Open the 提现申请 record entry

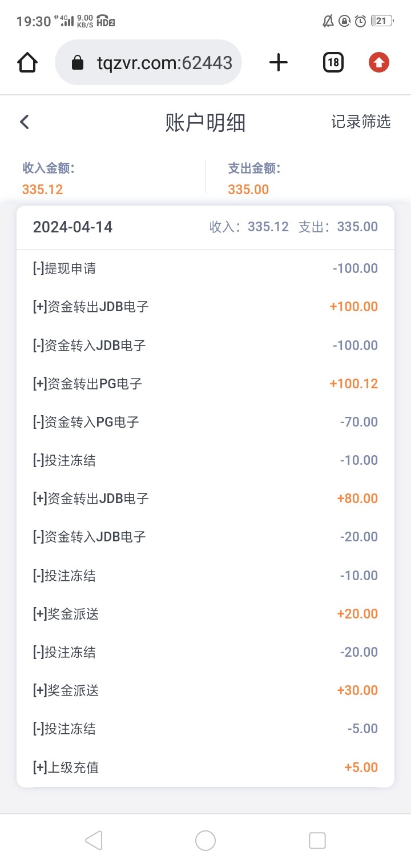click(x=205, y=268)
